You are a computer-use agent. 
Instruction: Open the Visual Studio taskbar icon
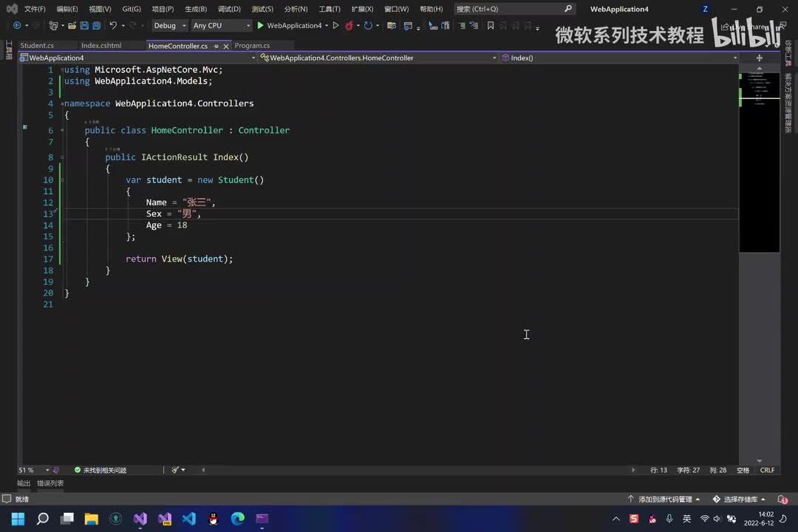140,519
